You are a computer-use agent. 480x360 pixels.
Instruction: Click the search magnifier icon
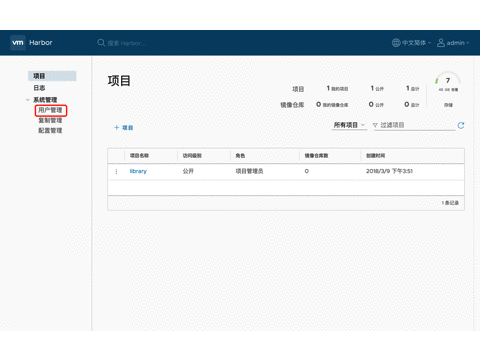click(101, 43)
